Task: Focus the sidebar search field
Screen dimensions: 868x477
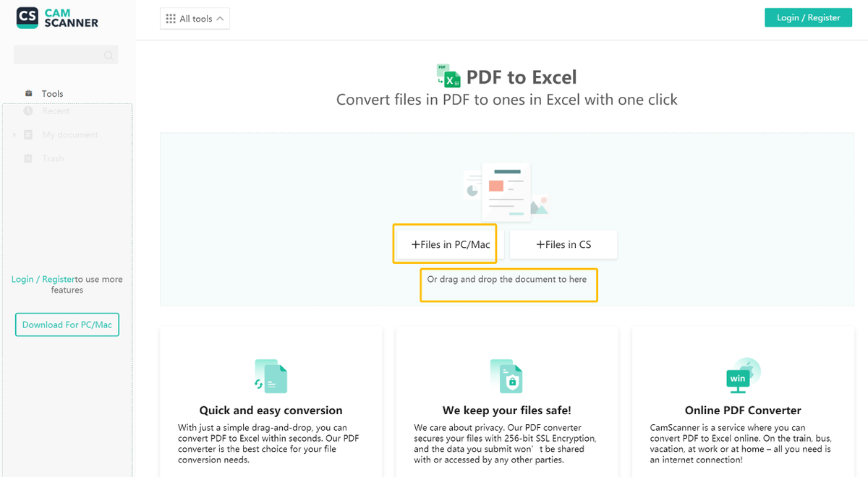Action: click(65, 55)
